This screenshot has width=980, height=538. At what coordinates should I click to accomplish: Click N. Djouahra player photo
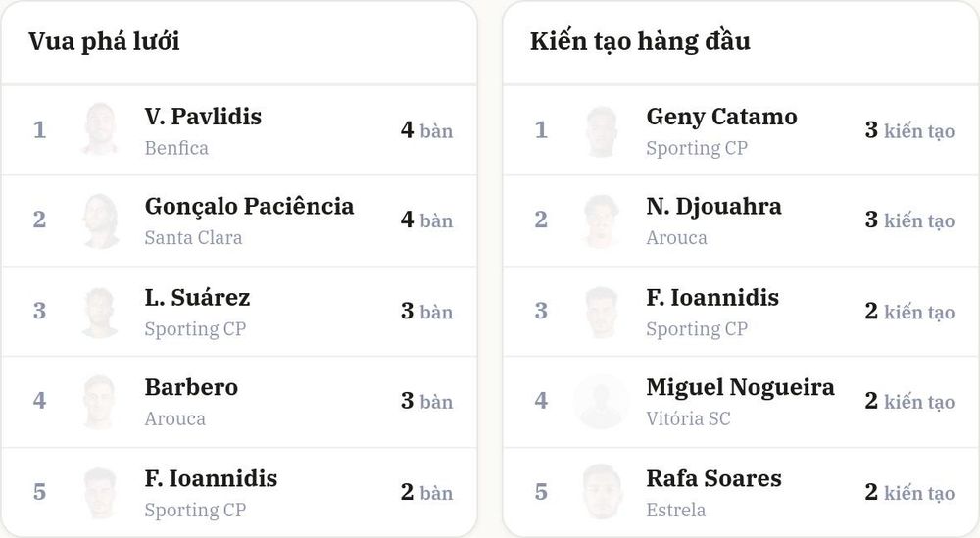tap(602, 220)
